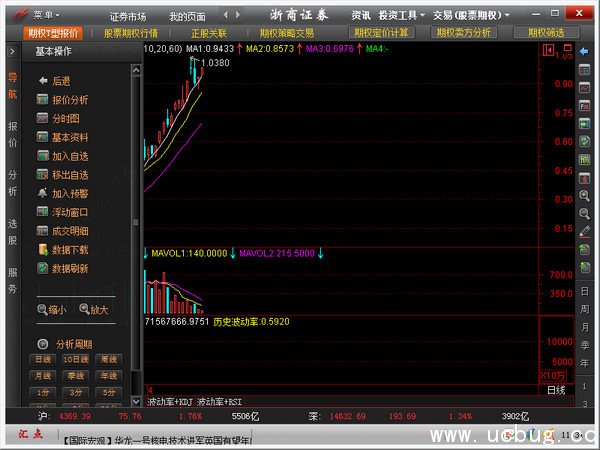Viewport: 600px width, 450px height.
Task: Click the zoom-out magnifier in right toolbar
Action: pyautogui.click(x=584, y=214)
